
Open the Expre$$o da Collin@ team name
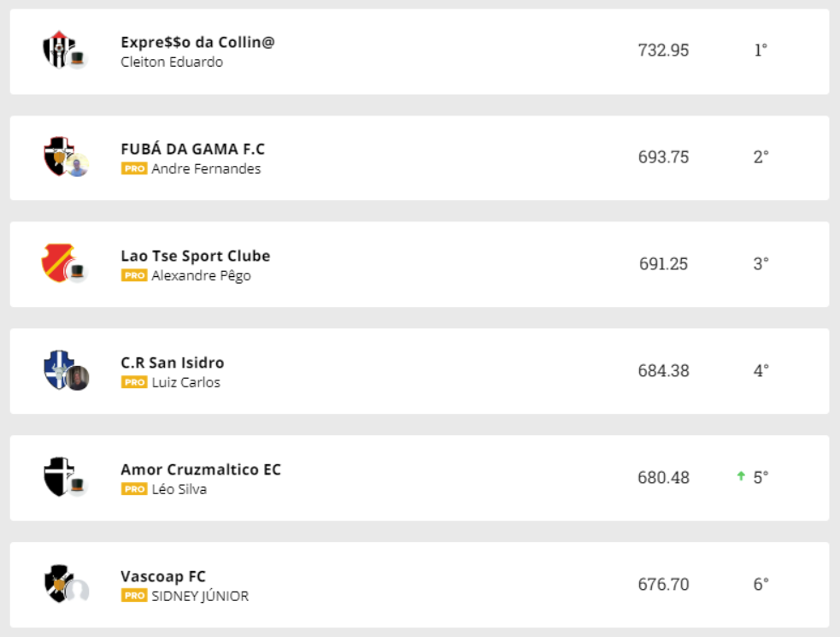197,42
